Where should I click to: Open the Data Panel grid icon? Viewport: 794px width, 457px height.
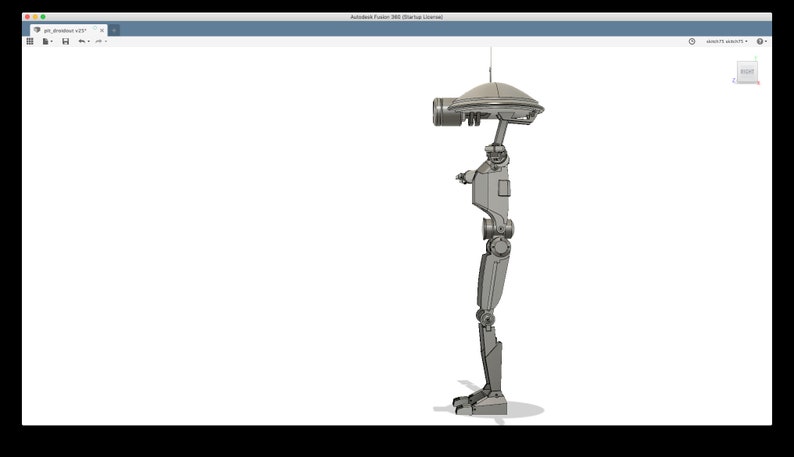(30, 42)
